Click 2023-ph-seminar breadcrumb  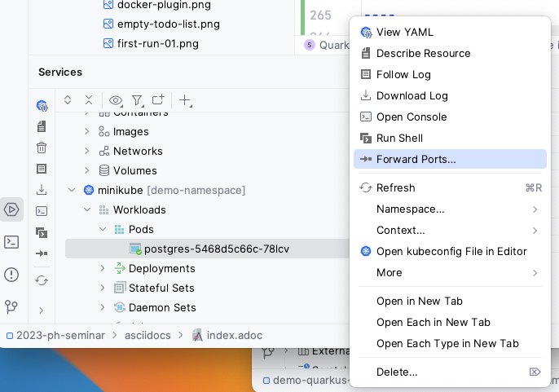[x=55, y=335]
